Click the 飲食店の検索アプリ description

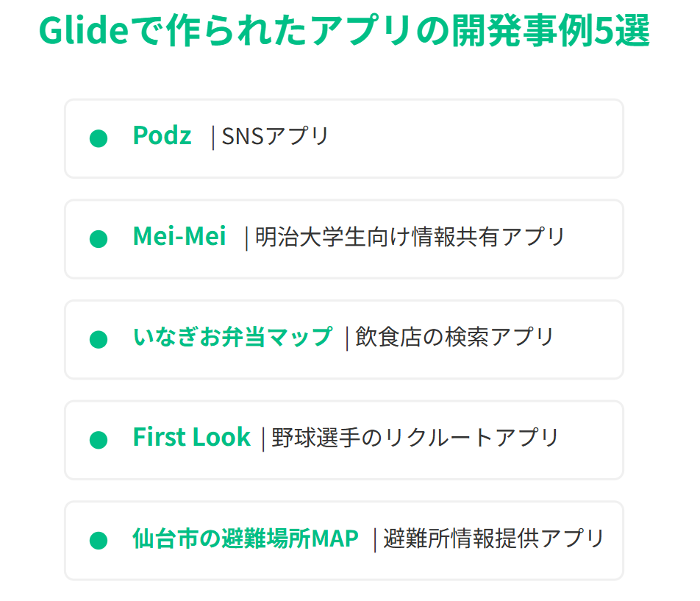click(454, 337)
